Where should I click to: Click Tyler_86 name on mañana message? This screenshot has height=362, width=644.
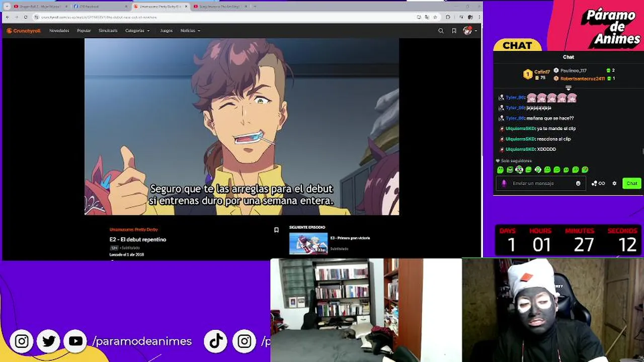[x=515, y=118]
